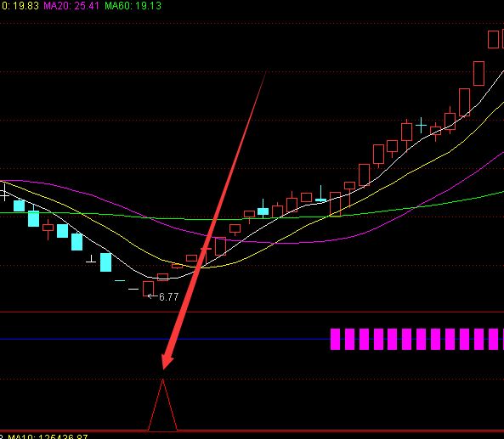Click the small cyan dash candle

tap(120, 281)
